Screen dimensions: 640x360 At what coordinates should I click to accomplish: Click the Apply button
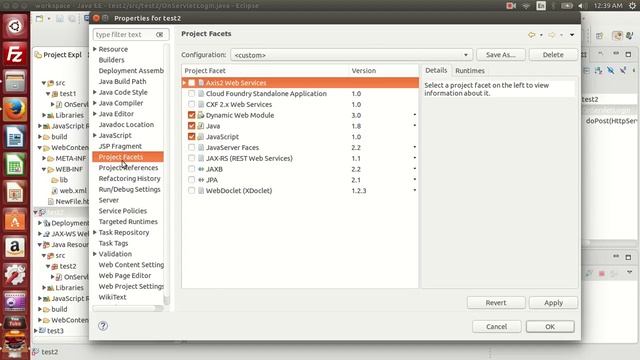coord(553,303)
